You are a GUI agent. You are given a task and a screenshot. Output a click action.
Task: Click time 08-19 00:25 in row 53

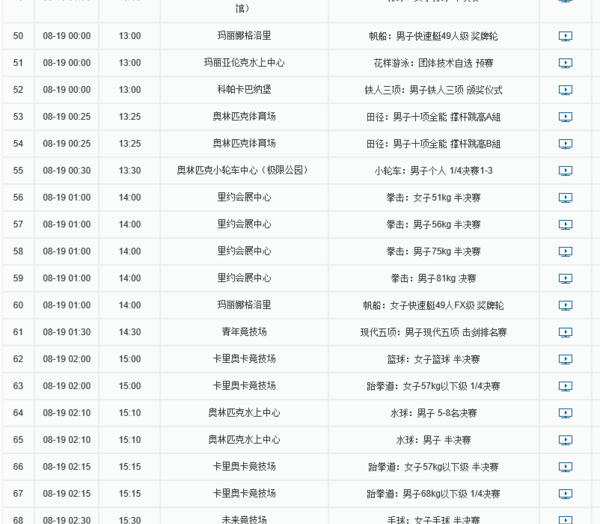pos(67,117)
